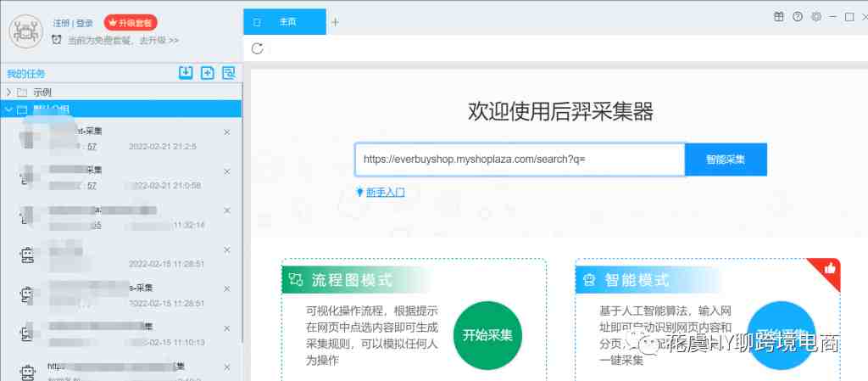The height and width of the screenshot is (381, 868).
Task: Click the blue start button in smart mode
Action: (781, 335)
